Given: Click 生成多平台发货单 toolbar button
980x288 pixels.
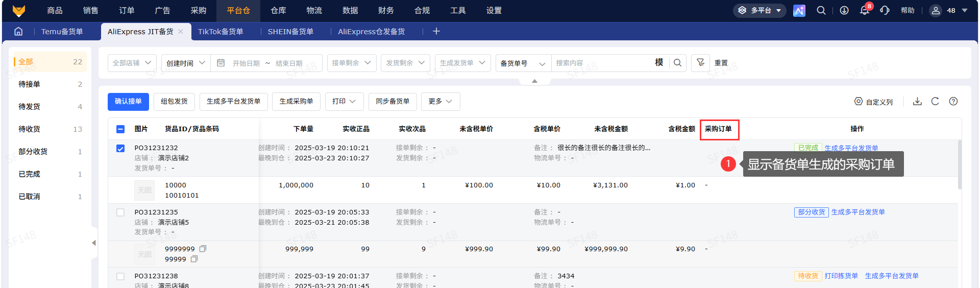Looking at the screenshot, I should pos(233,101).
